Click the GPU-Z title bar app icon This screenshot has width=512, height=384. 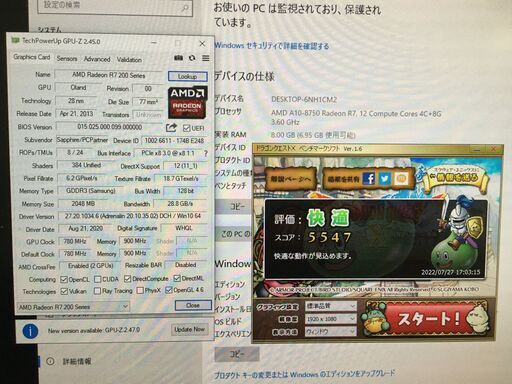[x=15, y=40]
